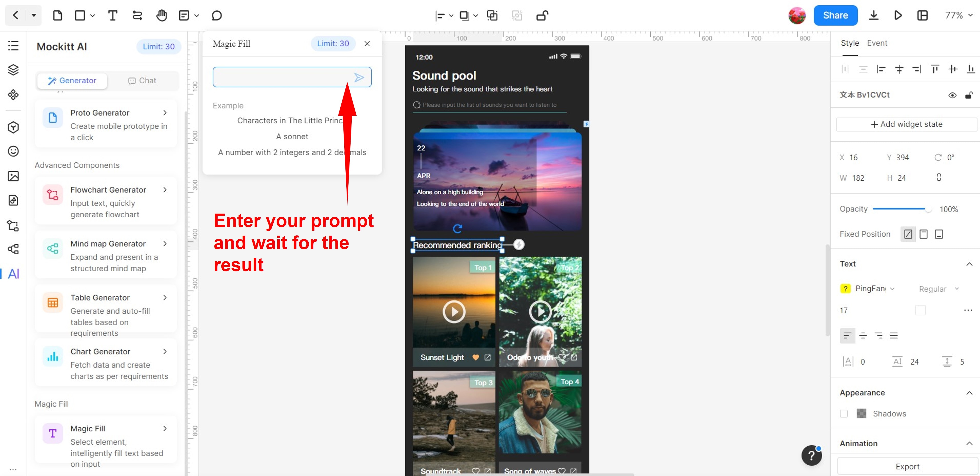Toggle the lock icon for Bv1CVCt
The image size is (980, 476).
(969, 95)
